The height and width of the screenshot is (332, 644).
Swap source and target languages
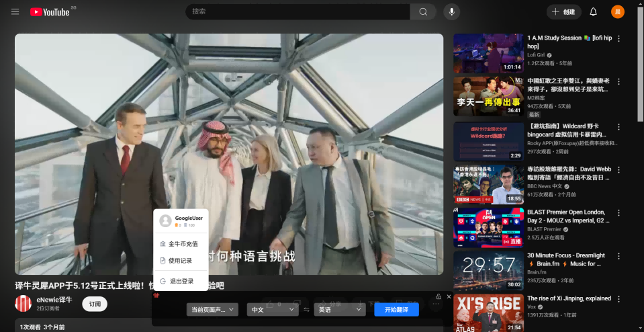(306, 310)
